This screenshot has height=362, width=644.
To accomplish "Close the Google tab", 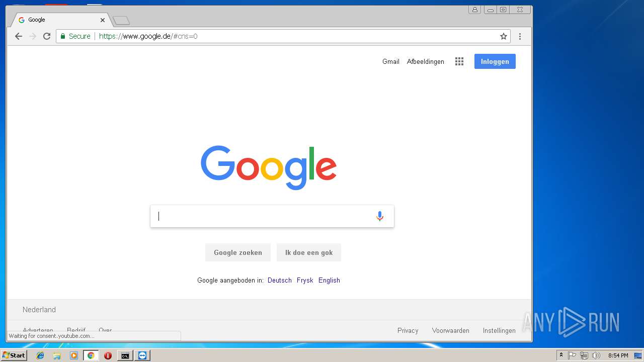I will 103,20.
